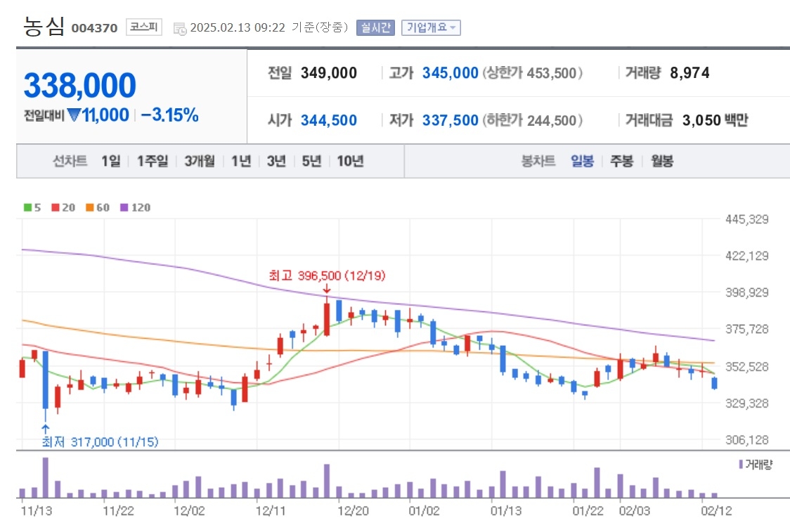Click the orange 60-day moving average legend

click(x=98, y=207)
